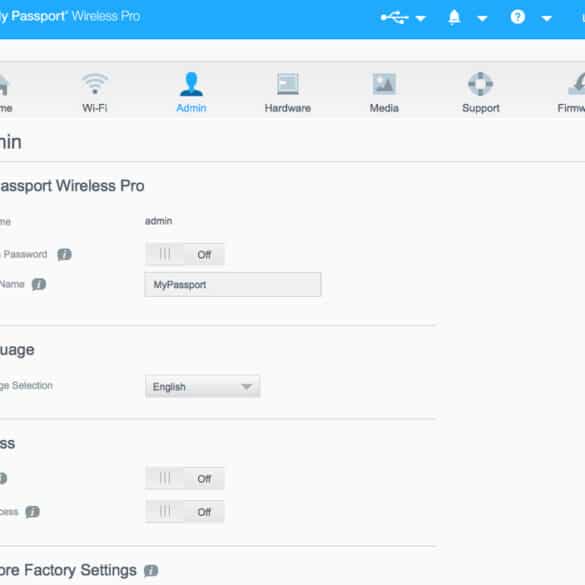The height and width of the screenshot is (585, 585).
Task: Select the Wi-Fi signal icon
Action: click(95, 84)
